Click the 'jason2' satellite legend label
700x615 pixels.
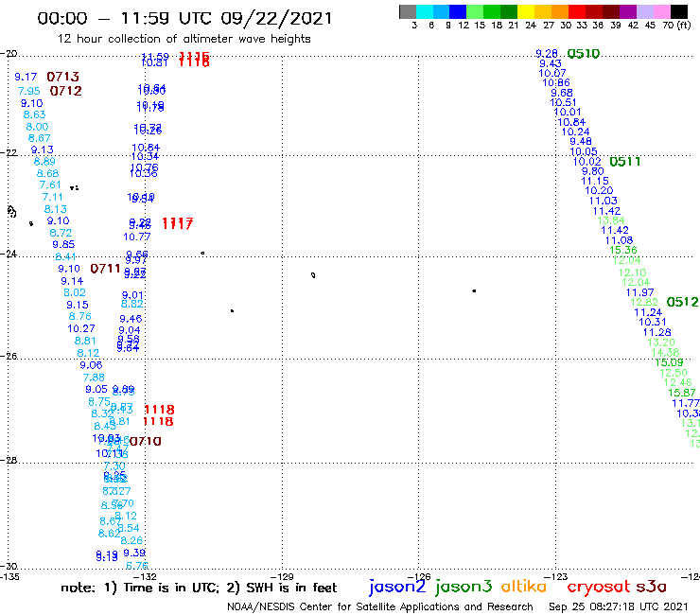[397, 587]
